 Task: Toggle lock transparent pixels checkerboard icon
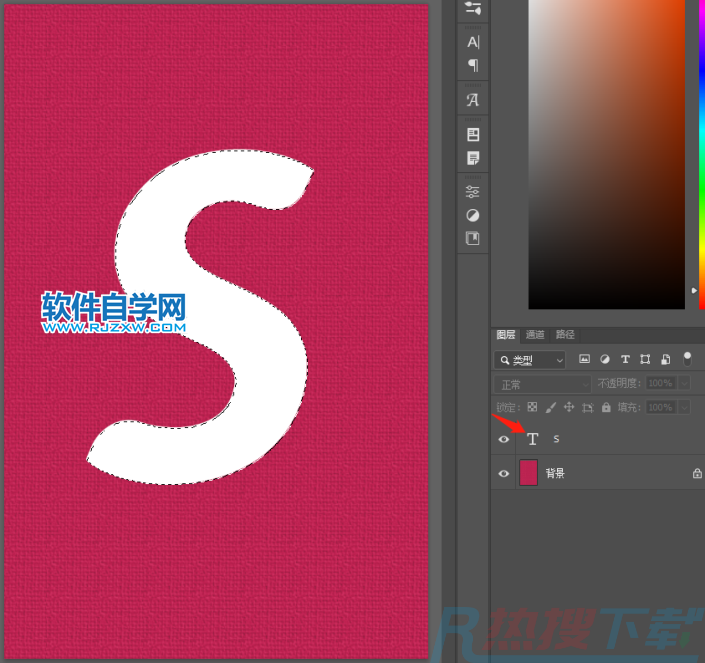tap(532, 407)
